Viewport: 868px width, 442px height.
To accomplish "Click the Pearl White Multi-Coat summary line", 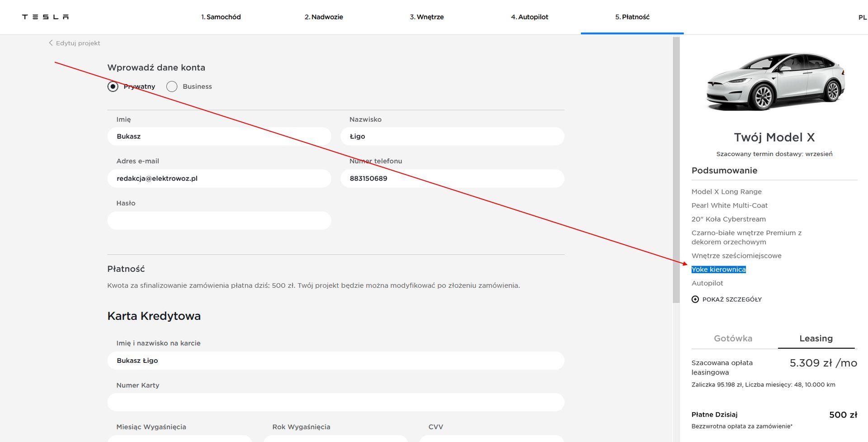I will click(730, 205).
